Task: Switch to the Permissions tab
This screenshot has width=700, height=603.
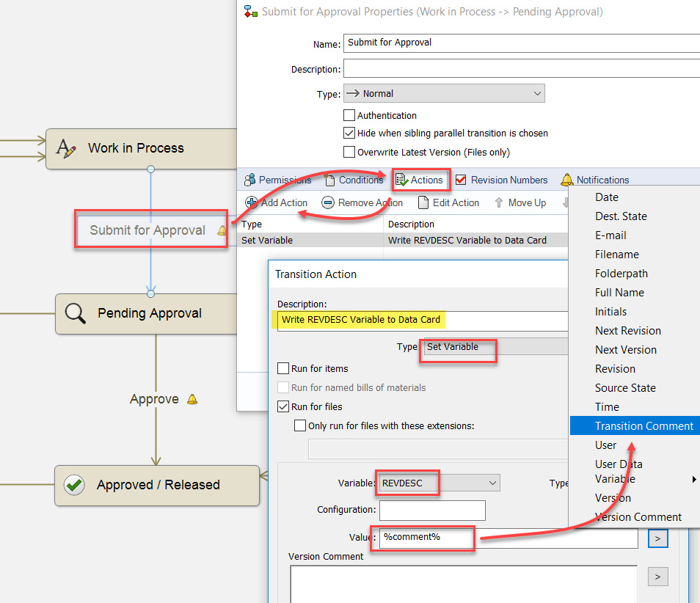Action: (277, 180)
